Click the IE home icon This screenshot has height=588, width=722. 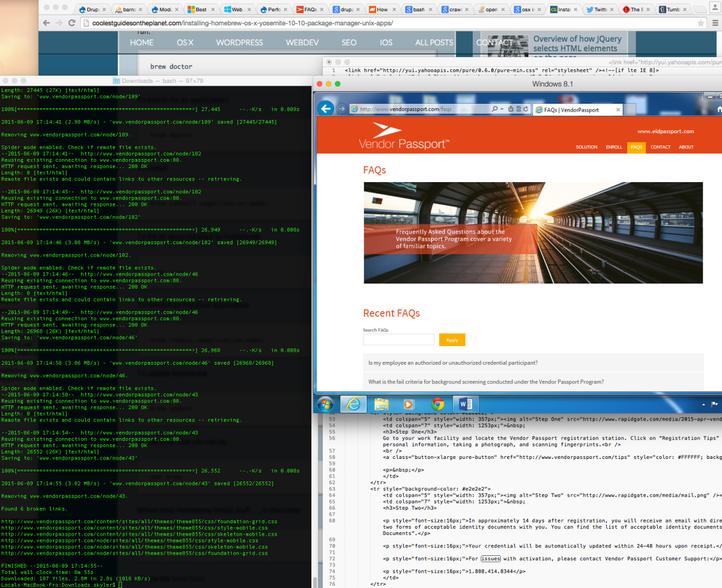[x=719, y=109]
